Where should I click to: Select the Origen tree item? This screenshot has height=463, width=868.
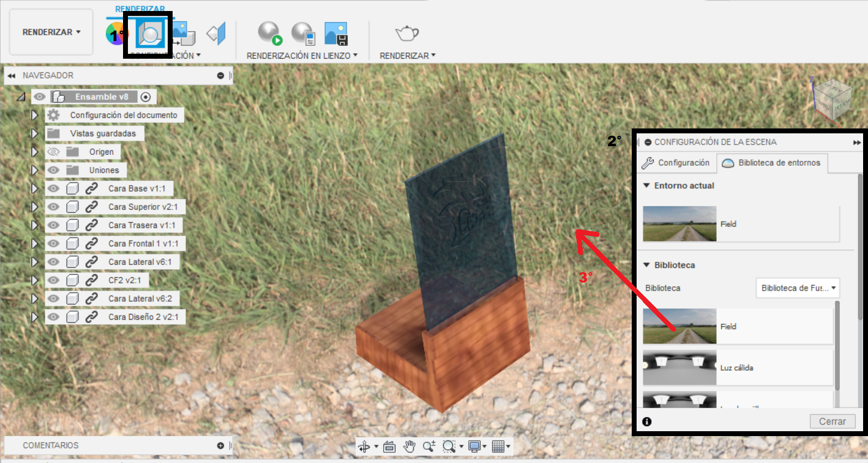[101, 152]
